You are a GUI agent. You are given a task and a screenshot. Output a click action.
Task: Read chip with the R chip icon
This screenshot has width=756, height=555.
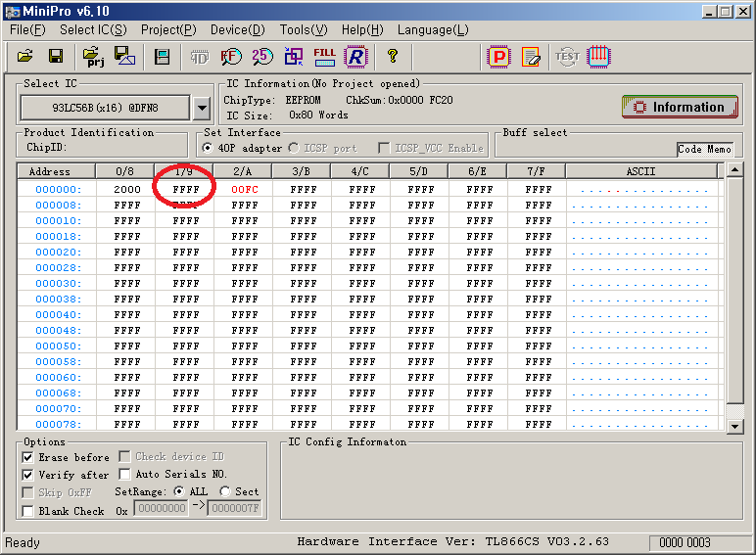(355, 58)
